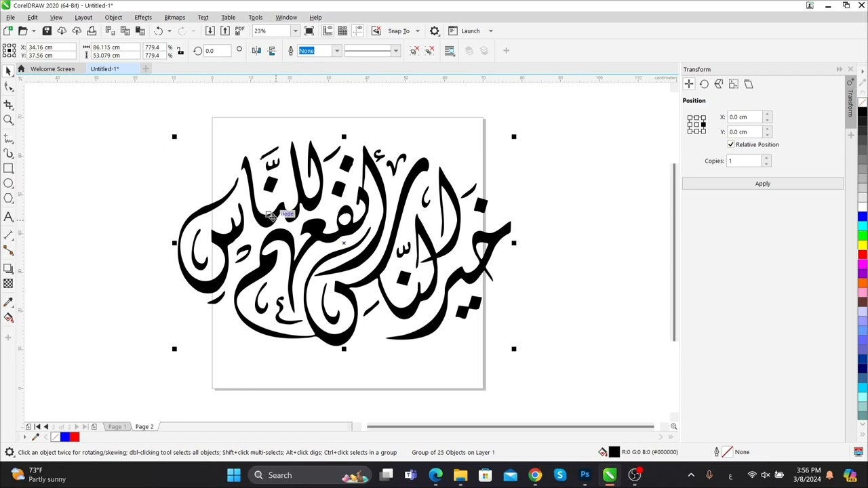Toggle Show guidelines icon

pyautogui.click(x=357, y=30)
